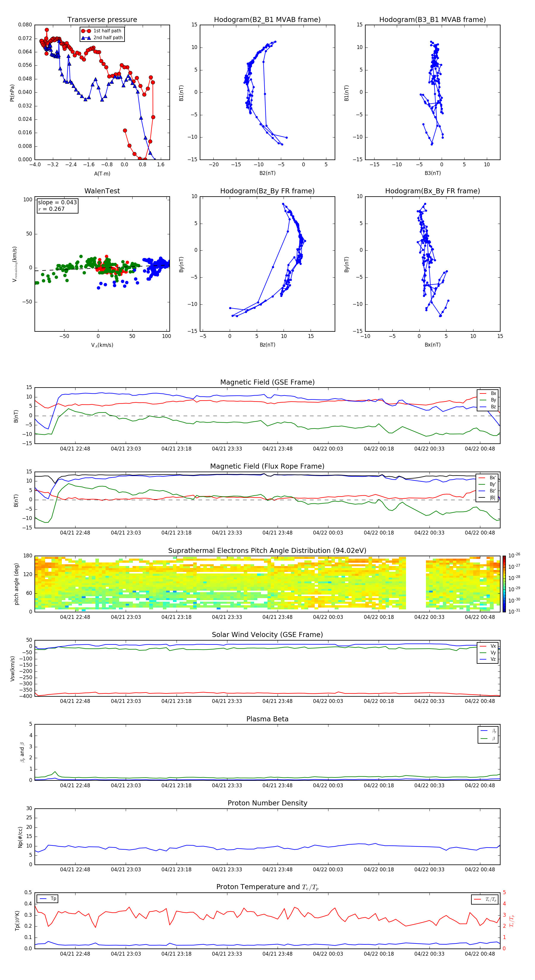Click '04/22 00:48' tick under Proton Temperature plot
This screenshot has height=980, width=535.
tap(480, 954)
